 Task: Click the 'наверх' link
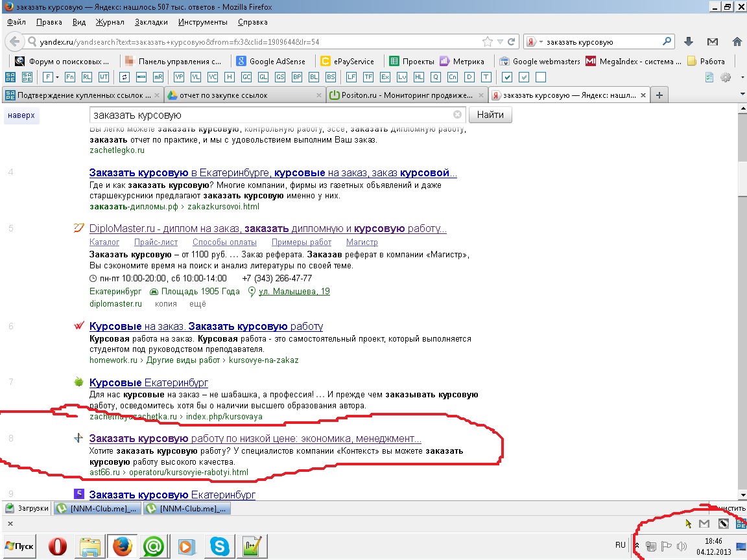[21, 115]
